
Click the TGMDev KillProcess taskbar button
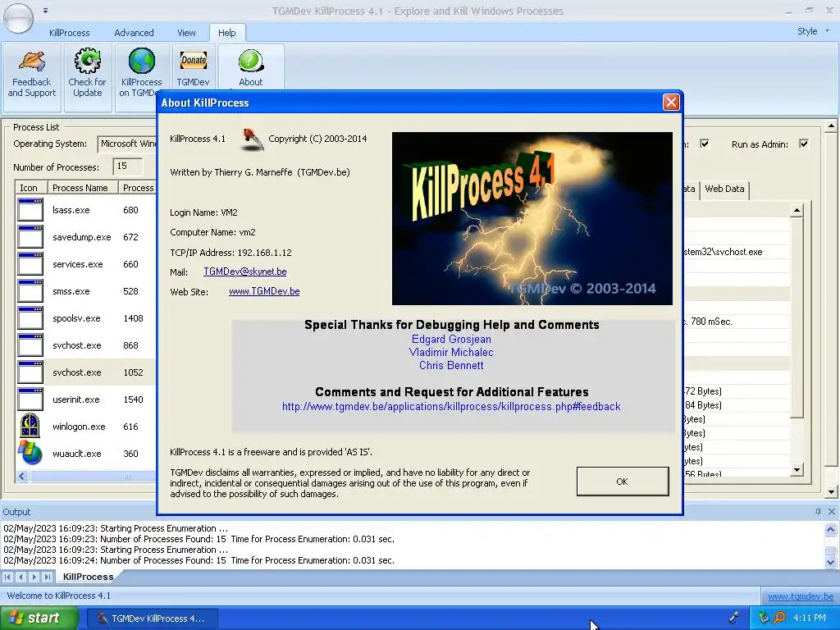[x=151, y=619]
